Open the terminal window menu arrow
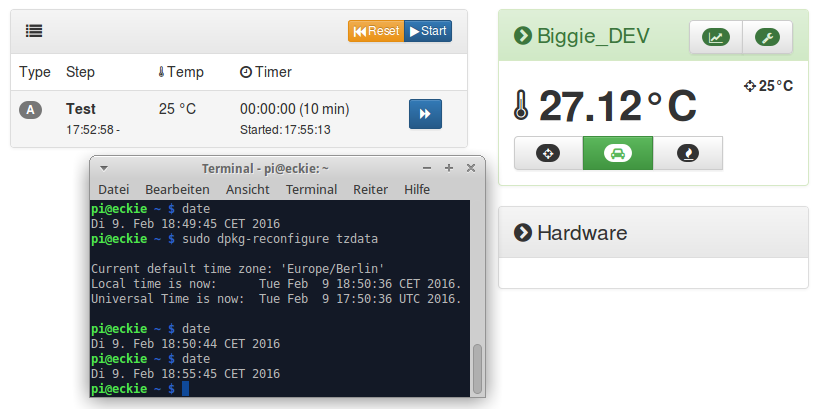820x409 pixels. click(104, 168)
